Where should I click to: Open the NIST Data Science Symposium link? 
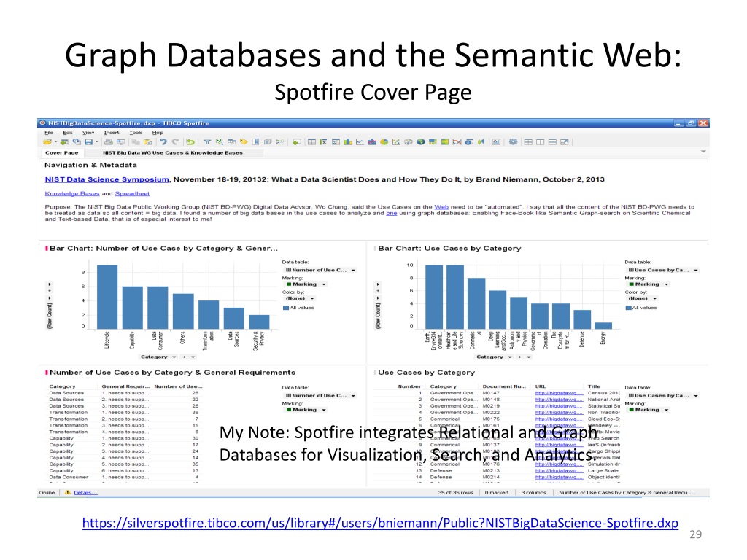[x=107, y=179]
